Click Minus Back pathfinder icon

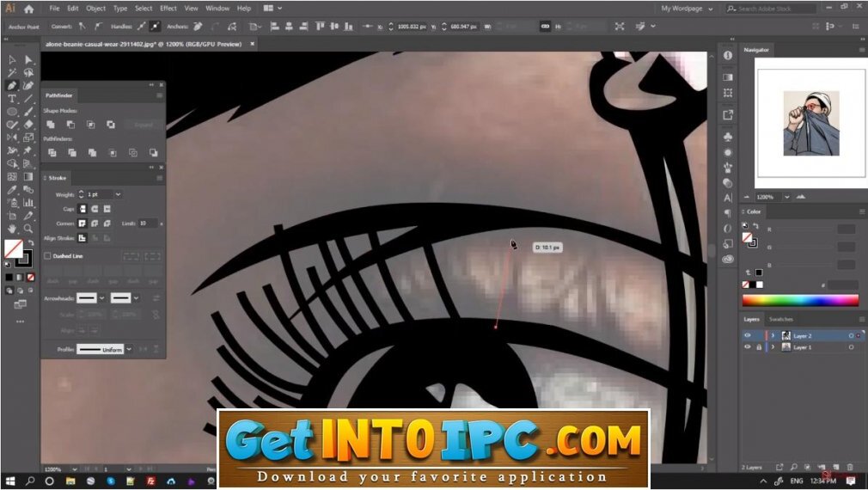coord(153,153)
